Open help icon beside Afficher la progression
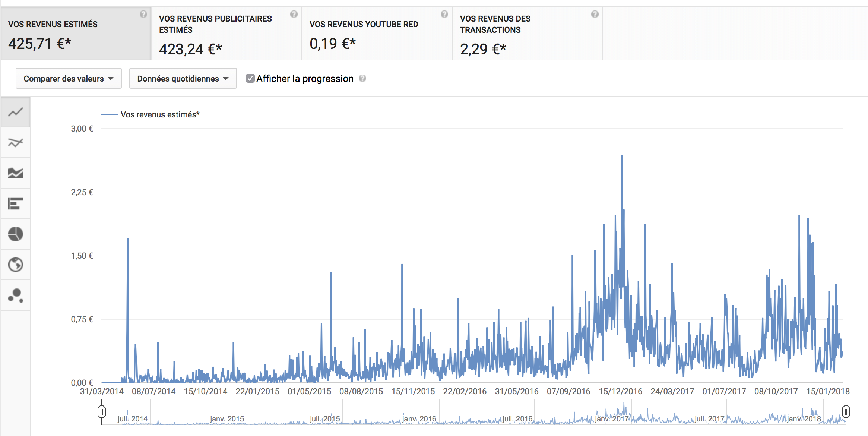This screenshot has width=868, height=436. point(362,78)
